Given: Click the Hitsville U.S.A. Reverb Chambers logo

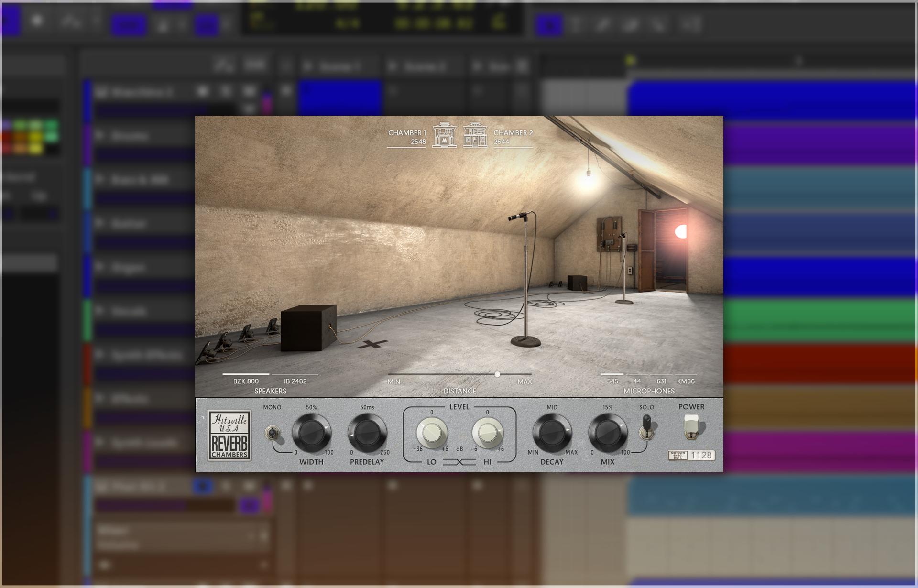Looking at the screenshot, I should point(229,436).
